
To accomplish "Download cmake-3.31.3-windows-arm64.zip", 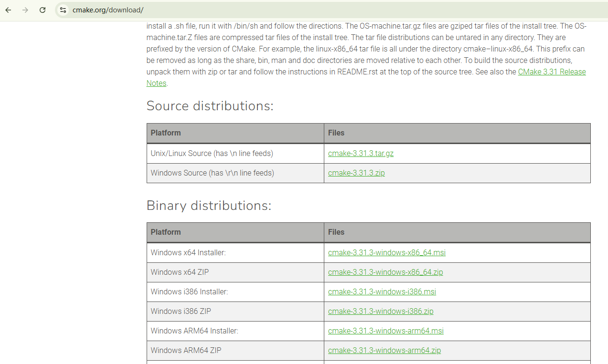I will tap(384, 351).
